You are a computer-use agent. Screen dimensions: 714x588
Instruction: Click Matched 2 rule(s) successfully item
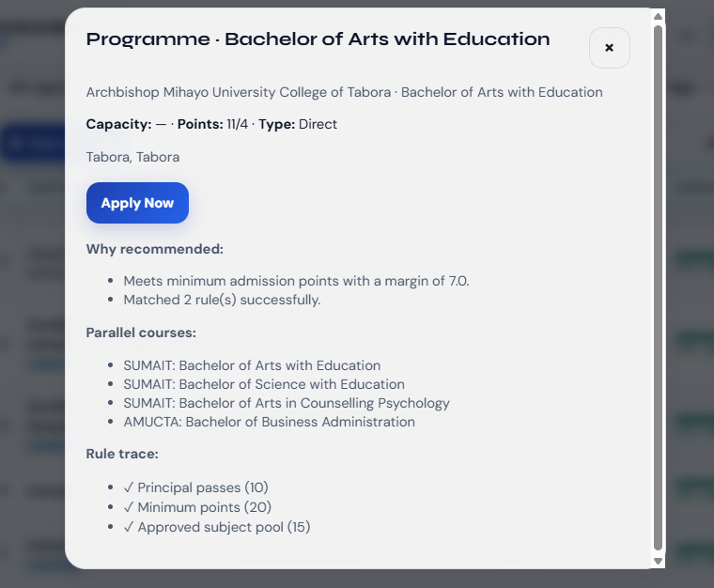tap(222, 300)
